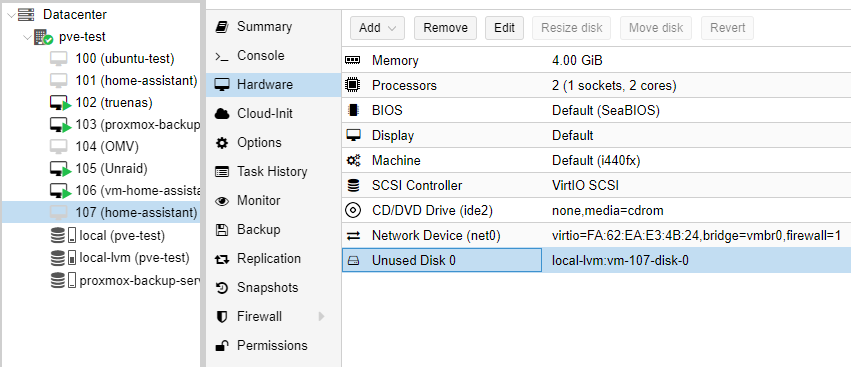Viewport: 851px width, 367px height.
Task: Collapse the Datacenter tree node
Action: (11, 15)
